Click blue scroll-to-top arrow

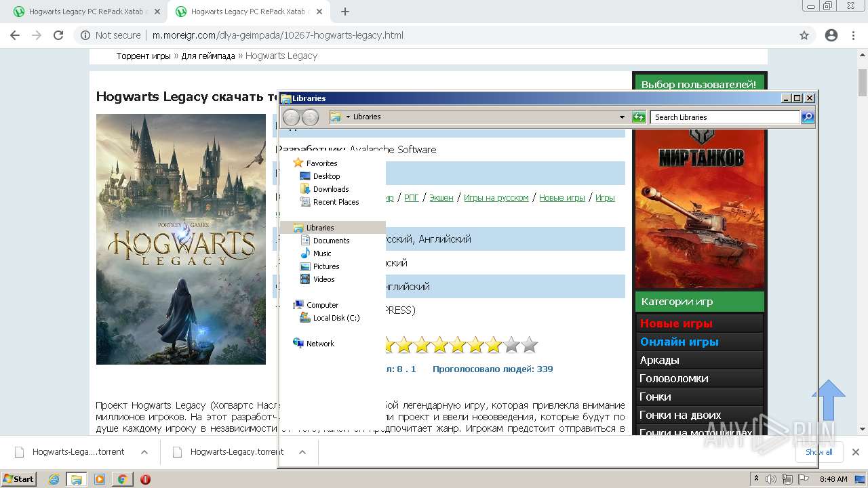829,400
